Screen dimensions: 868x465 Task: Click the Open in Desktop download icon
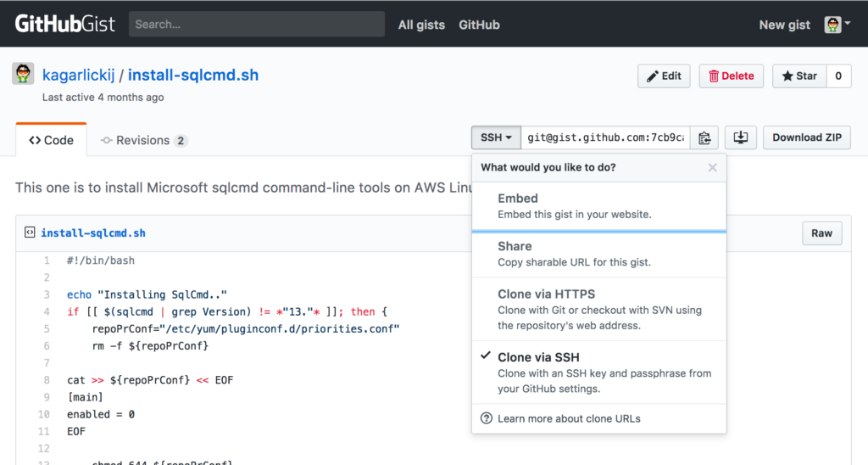741,137
